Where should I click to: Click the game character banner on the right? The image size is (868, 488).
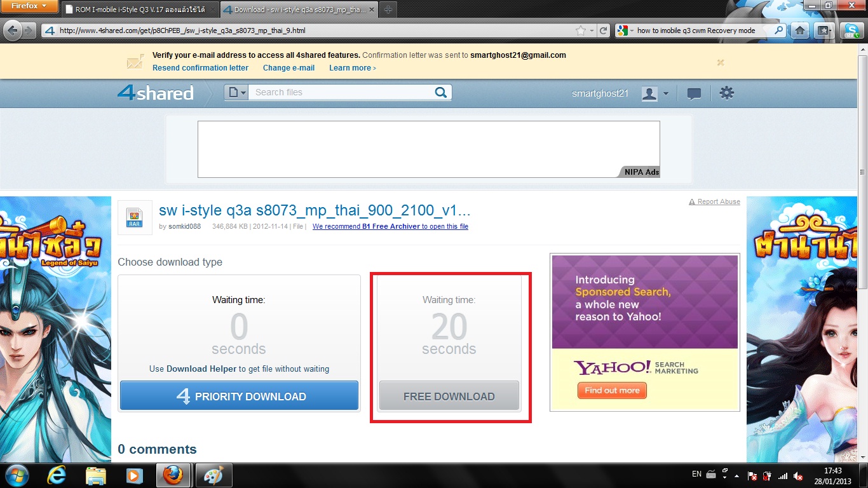tap(801, 329)
